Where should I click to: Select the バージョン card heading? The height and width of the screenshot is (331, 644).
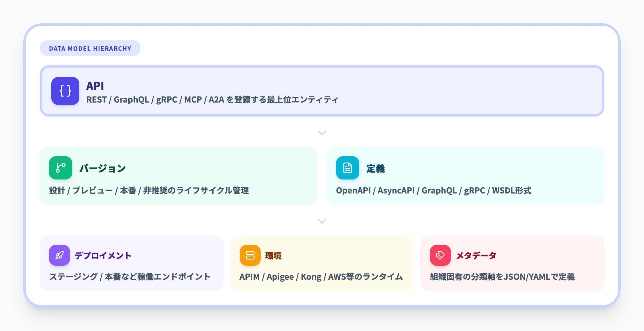pos(103,168)
